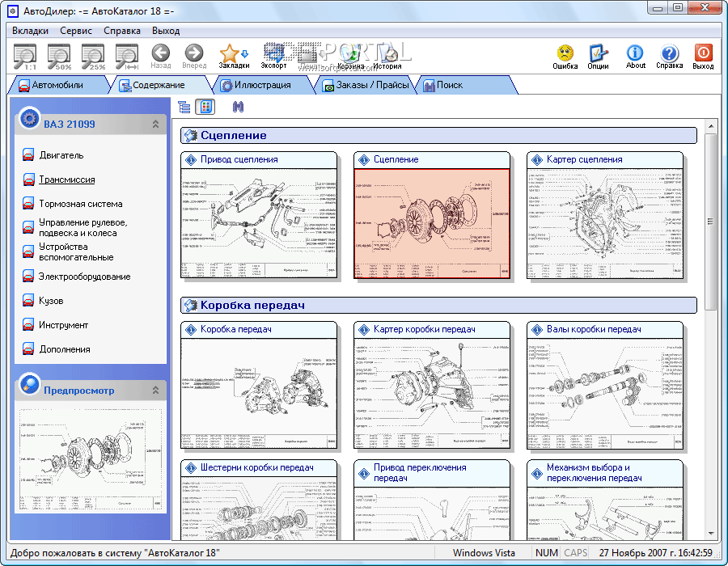Image resolution: width=728 pixels, height=566 pixels.
Task: Open Опции settings icon
Action: point(598,57)
